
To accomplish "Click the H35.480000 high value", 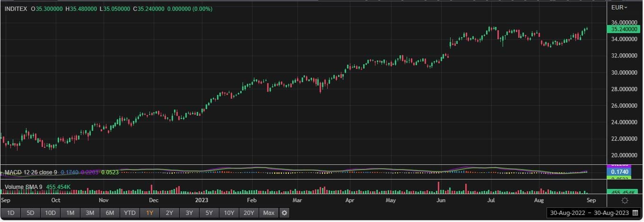I will pyautogui.click(x=80, y=9).
